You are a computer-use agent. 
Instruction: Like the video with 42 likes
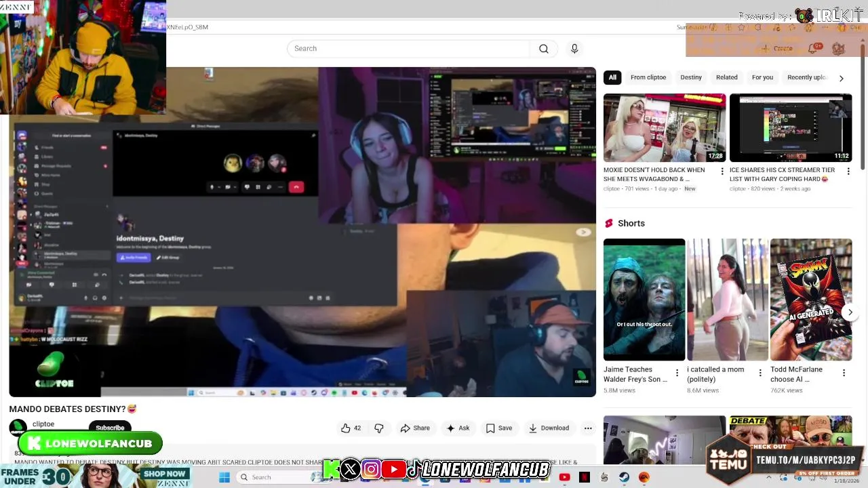351,428
